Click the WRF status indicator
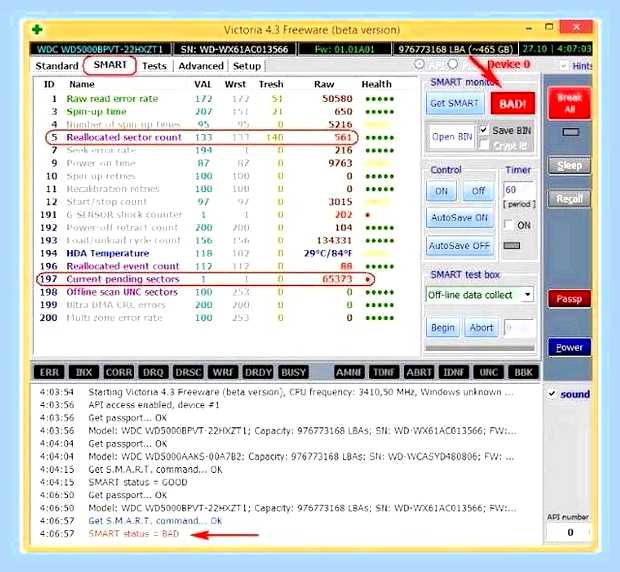 point(223,372)
